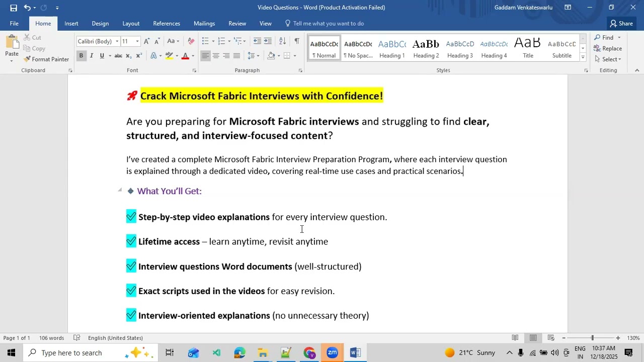The image size is (644, 362).
Task: Apply the Heading 1 style
Action: click(392, 49)
